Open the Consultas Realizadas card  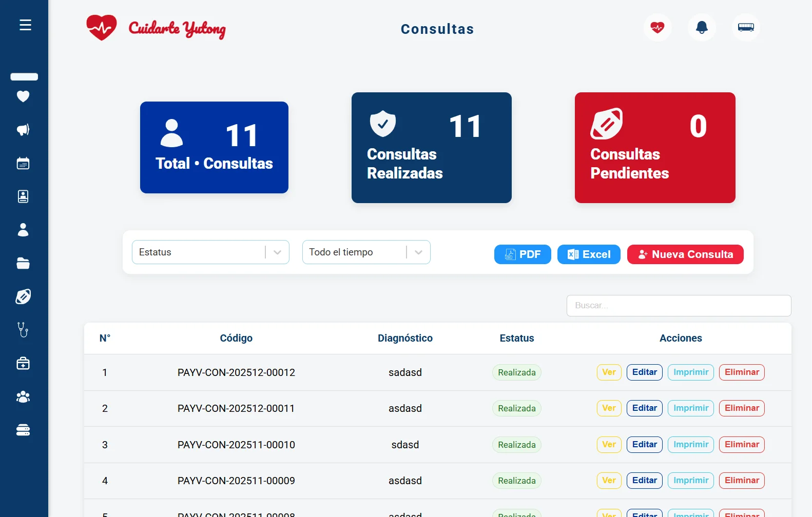click(432, 148)
